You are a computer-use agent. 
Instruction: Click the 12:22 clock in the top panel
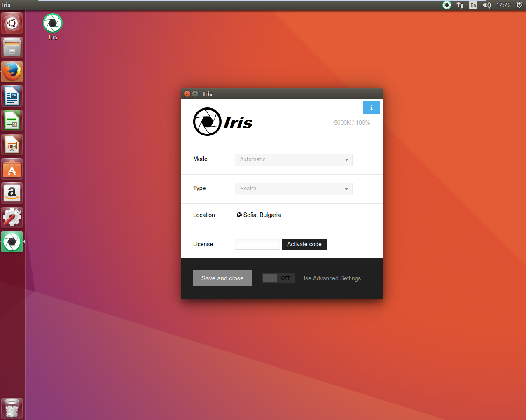pos(503,5)
